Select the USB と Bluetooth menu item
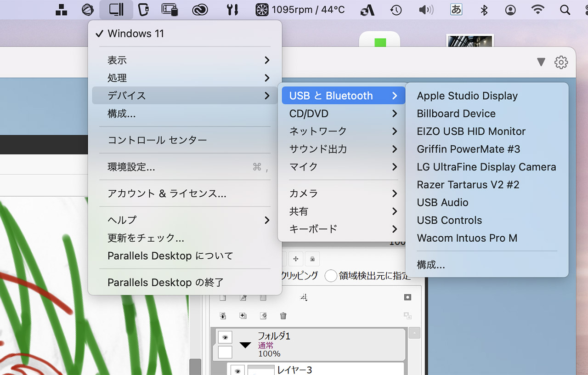The width and height of the screenshot is (588, 375). click(x=343, y=96)
